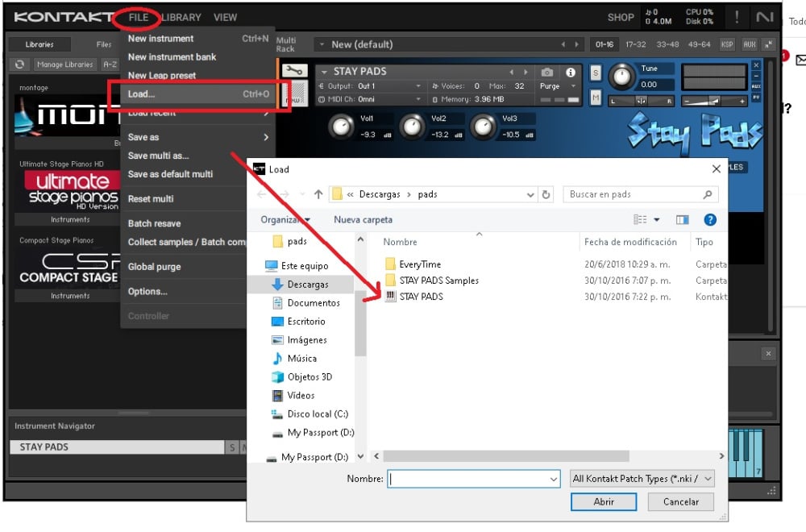Open the wrench edit mode icon
806x532 pixels.
tap(294, 70)
